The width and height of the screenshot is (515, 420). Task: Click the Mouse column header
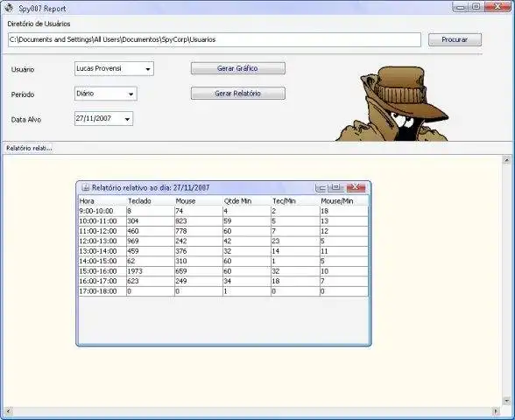point(199,201)
